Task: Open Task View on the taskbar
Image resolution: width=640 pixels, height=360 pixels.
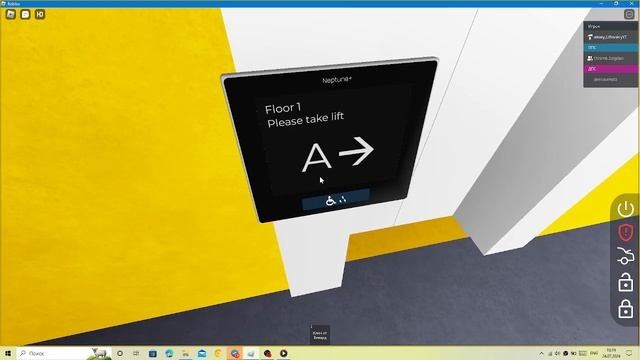Action: 136,353
